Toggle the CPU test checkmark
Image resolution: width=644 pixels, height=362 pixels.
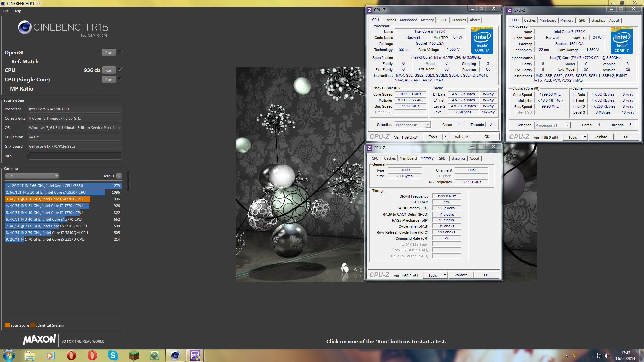120,70
